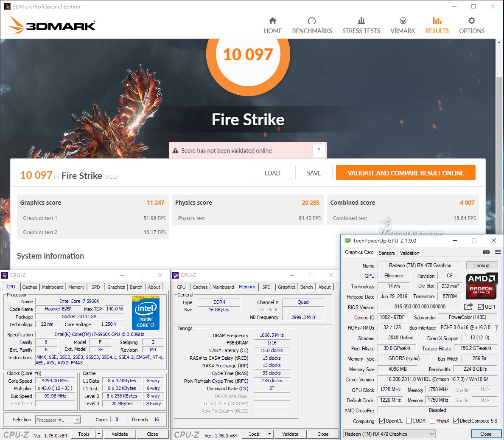This screenshot has width=504, height=440.
Task: Open the VRMark section
Action: (403, 25)
